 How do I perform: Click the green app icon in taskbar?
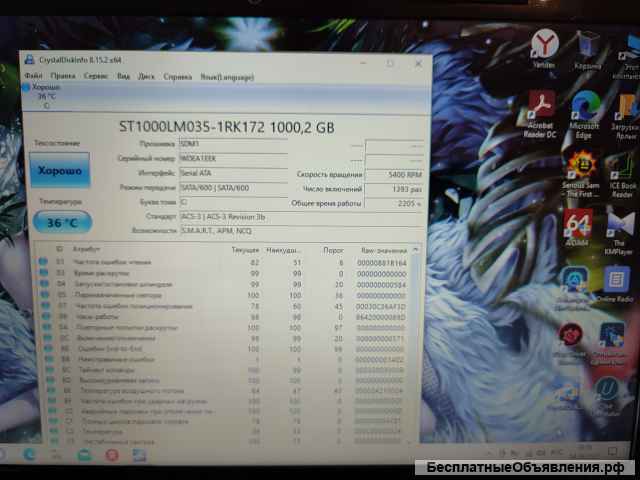tap(84, 455)
